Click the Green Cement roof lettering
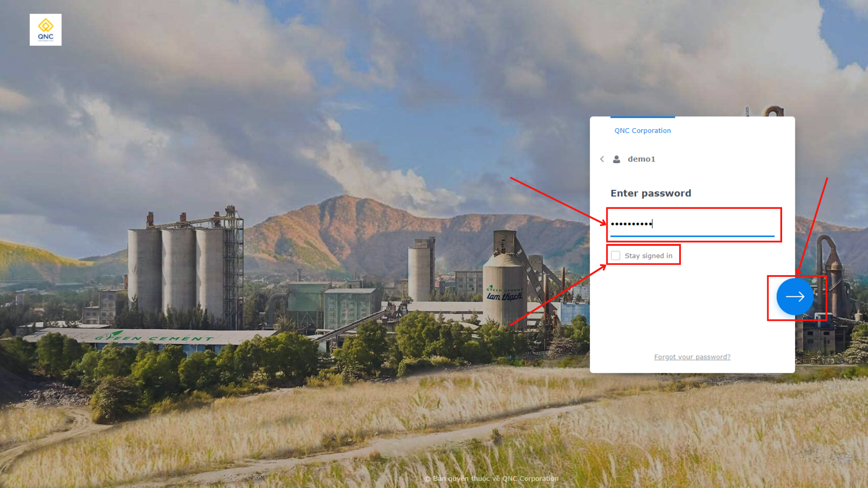 click(x=154, y=338)
